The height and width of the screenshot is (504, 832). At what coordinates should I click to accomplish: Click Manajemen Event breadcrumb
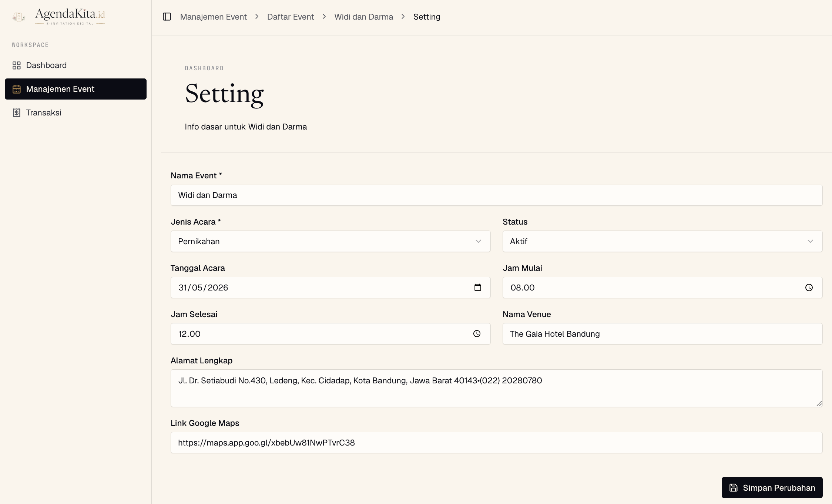[214, 17]
